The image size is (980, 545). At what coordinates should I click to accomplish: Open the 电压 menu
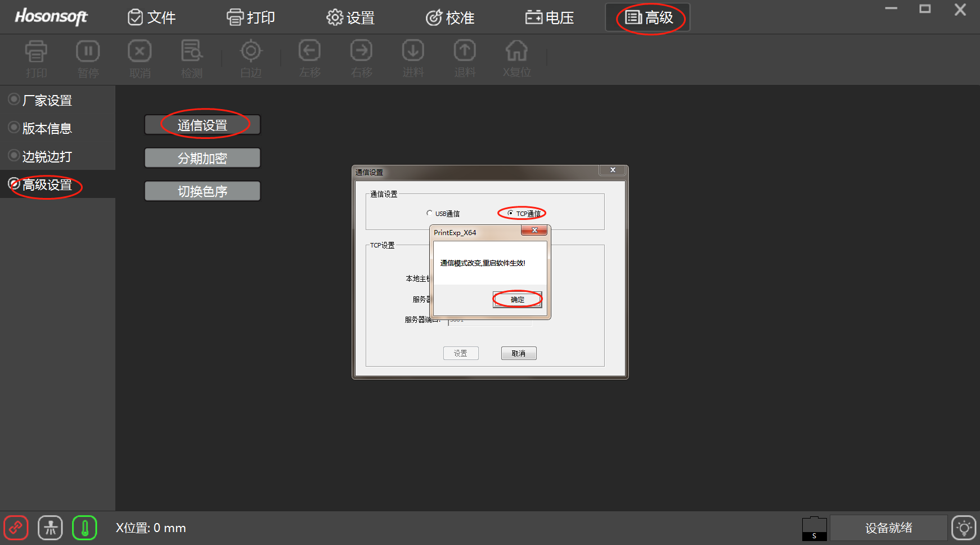click(x=550, y=18)
